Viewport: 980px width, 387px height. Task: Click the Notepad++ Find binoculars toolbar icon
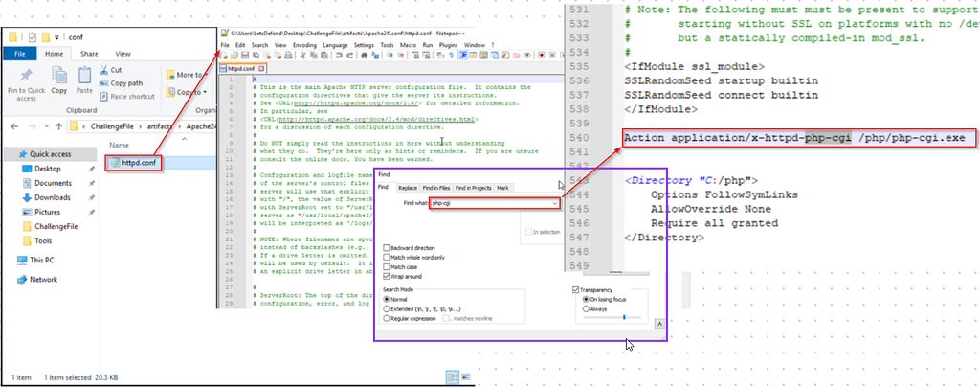point(365,55)
